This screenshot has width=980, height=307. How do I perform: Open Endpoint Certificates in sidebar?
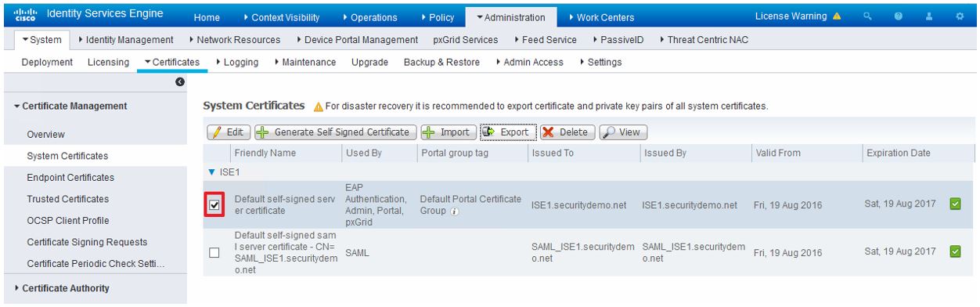[70, 178]
